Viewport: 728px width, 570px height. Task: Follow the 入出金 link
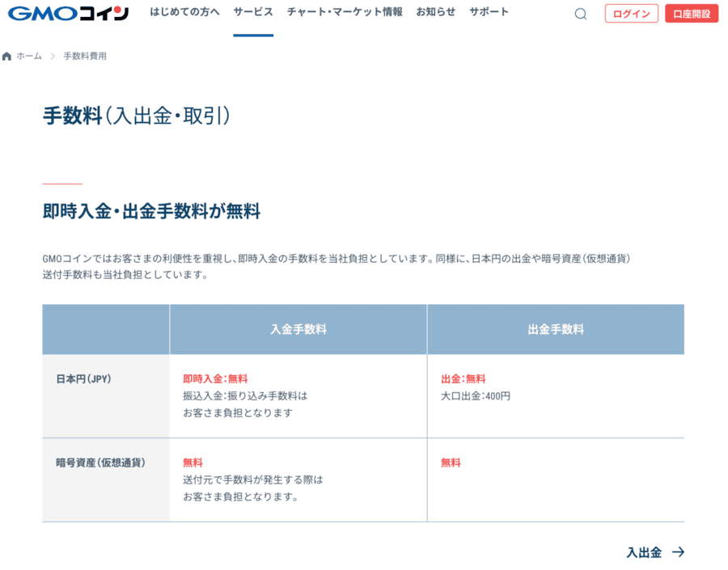[644, 552]
